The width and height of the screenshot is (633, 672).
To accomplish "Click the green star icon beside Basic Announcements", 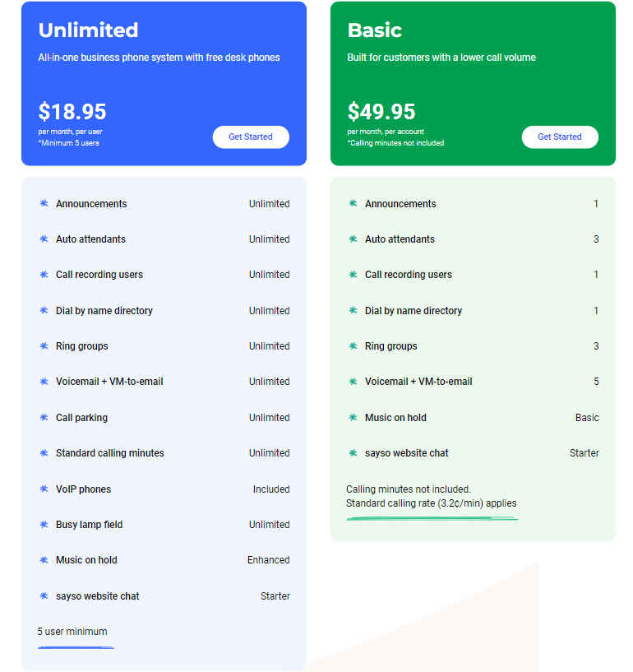I will 353,204.
